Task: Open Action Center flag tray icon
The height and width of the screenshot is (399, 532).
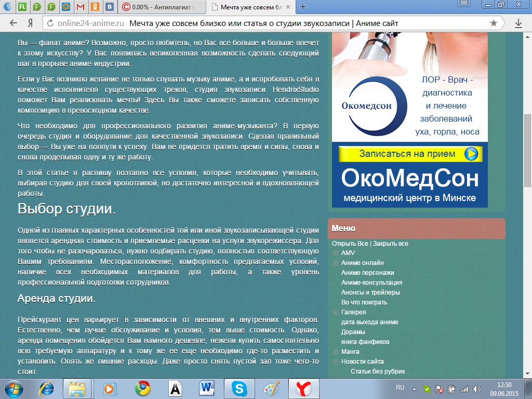Action: tap(439, 389)
